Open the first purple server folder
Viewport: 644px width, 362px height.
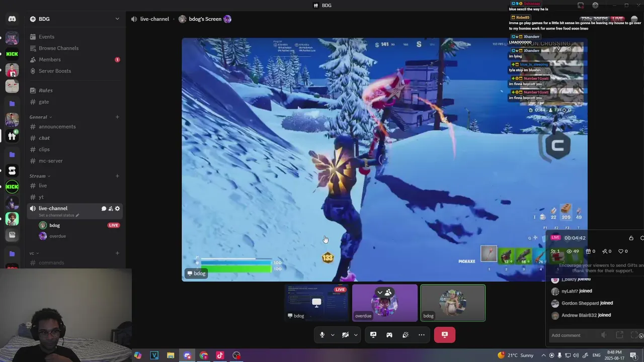pos(12,104)
